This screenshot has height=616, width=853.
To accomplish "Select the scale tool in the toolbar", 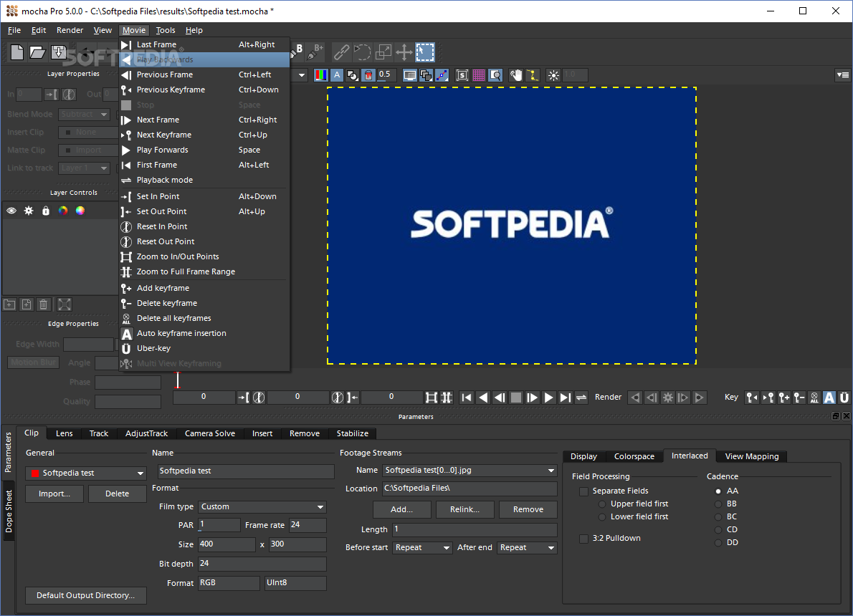I will click(383, 52).
